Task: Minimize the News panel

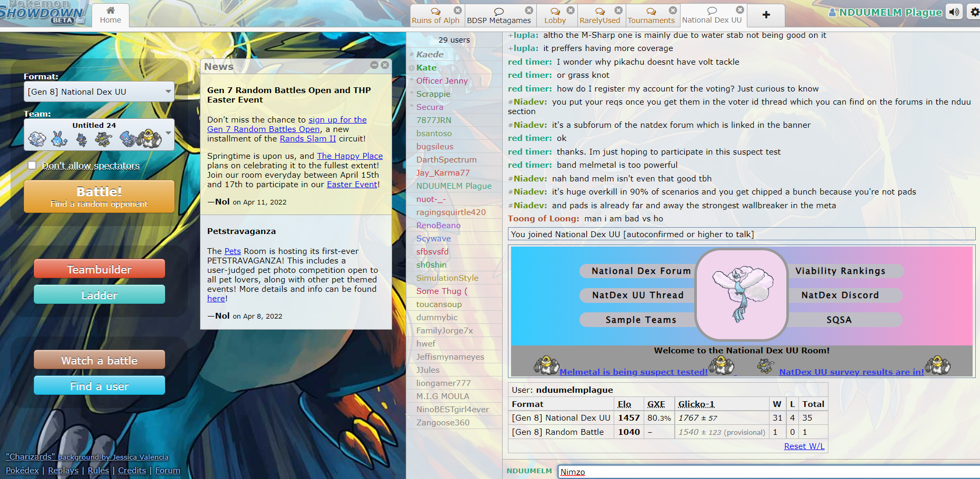Action: click(x=374, y=65)
